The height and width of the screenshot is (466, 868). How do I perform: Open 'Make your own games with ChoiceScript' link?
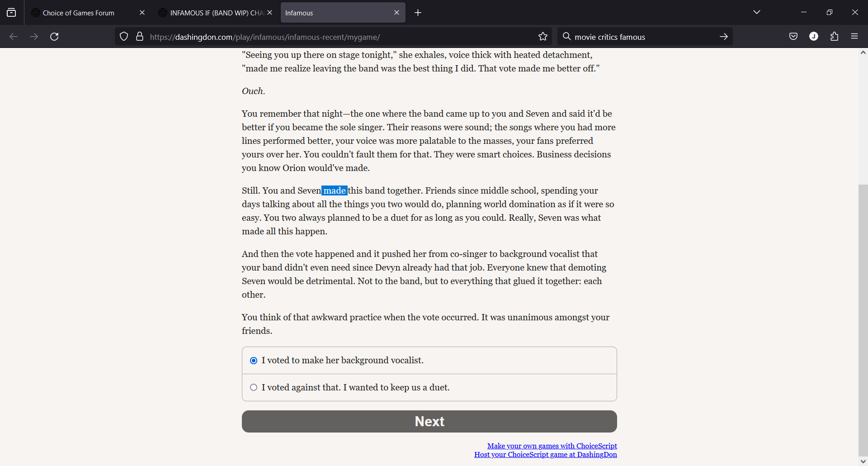[552, 446]
